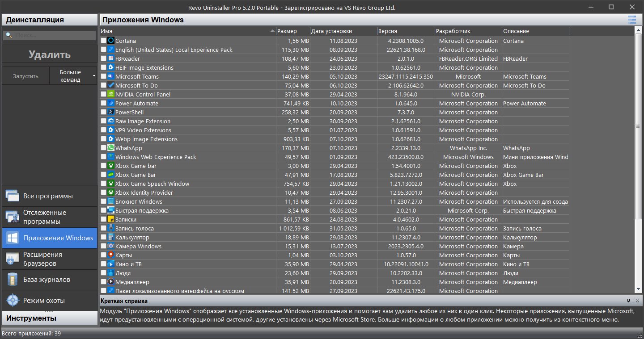Viewport: 644px width, 339px height.
Task: Click the HEIF Image Extensions icon
Action: [111, 67]
